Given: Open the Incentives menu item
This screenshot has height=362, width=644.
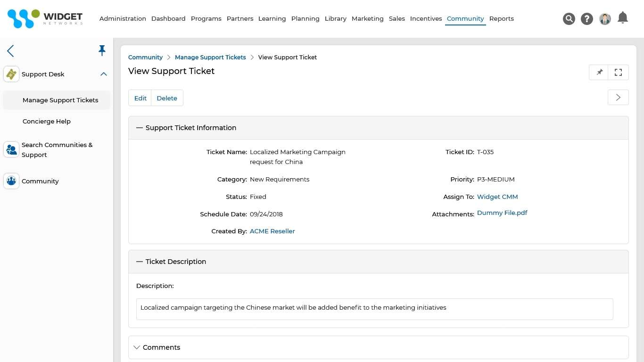Looking at the screenshot, I should (x=426, y=18).
